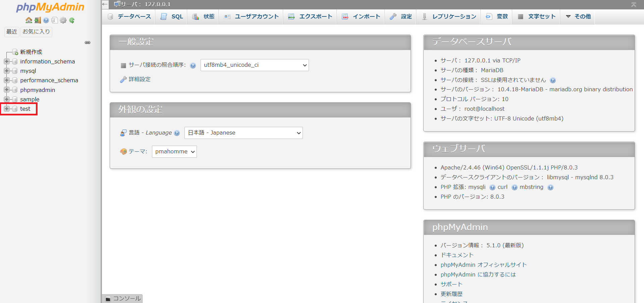Click the database icon beside sample
644x303 pixels.
pyautogui.click(x=15, y=99)
